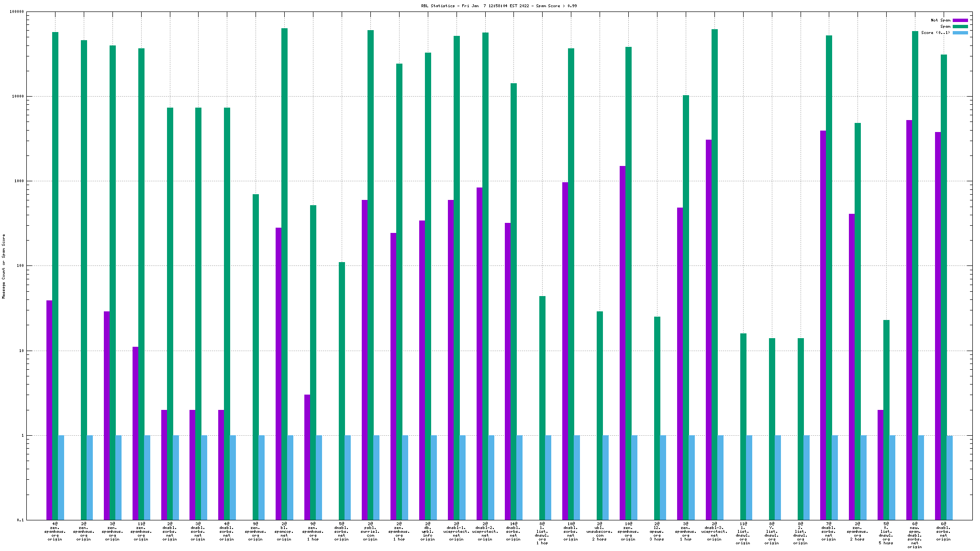Click the 0.1 y-axis tick label
980x551 pixels.
pos(20,520)
